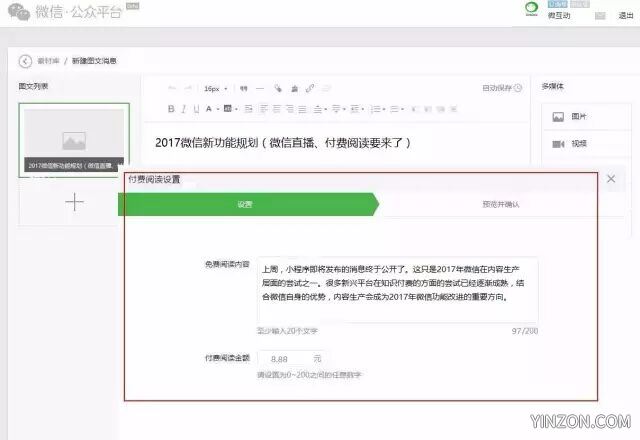Insert 视频 from multimedia panel

(x=586, y=144)
